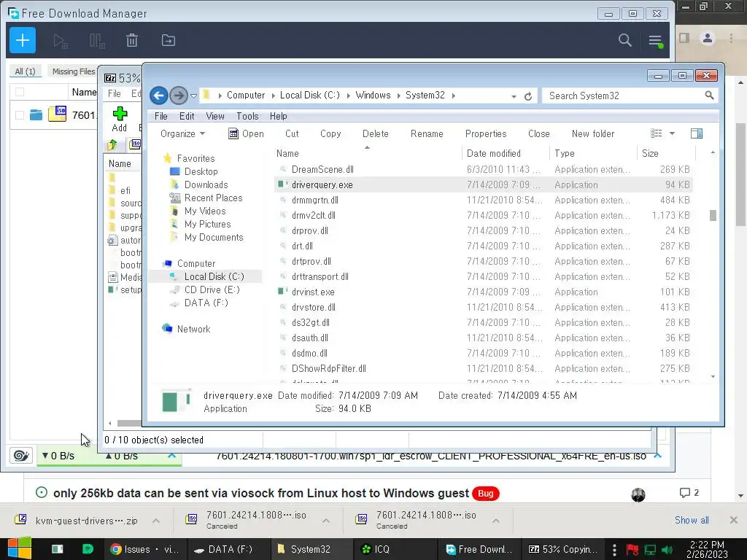The width and height of the screenshot is (747, 560).
Task: Open the ICQ taskbar button
Action: pyautogui.click(x=395, y=549)
